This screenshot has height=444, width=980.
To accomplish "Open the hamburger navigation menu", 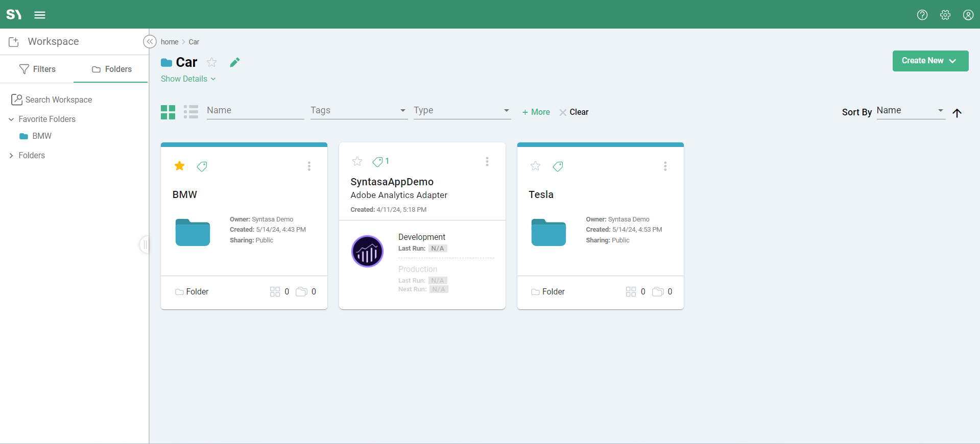I will [40, 15].
